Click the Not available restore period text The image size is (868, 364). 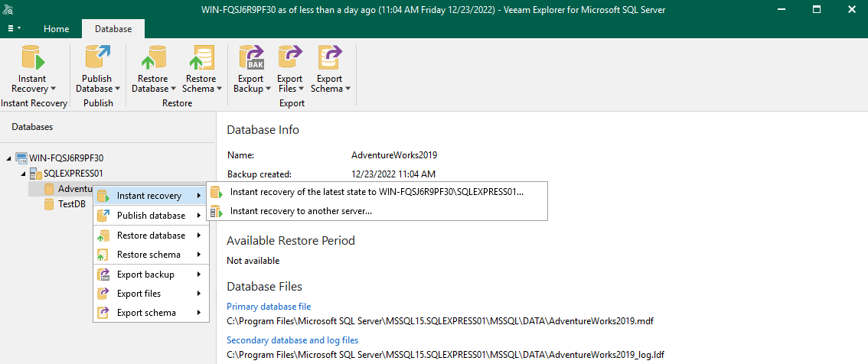(x=253, y=261)
